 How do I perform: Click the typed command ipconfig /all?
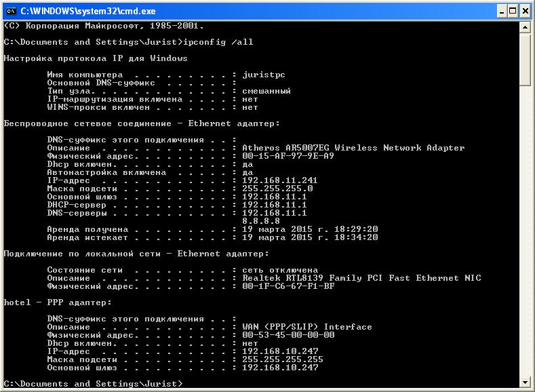[220, 42]
